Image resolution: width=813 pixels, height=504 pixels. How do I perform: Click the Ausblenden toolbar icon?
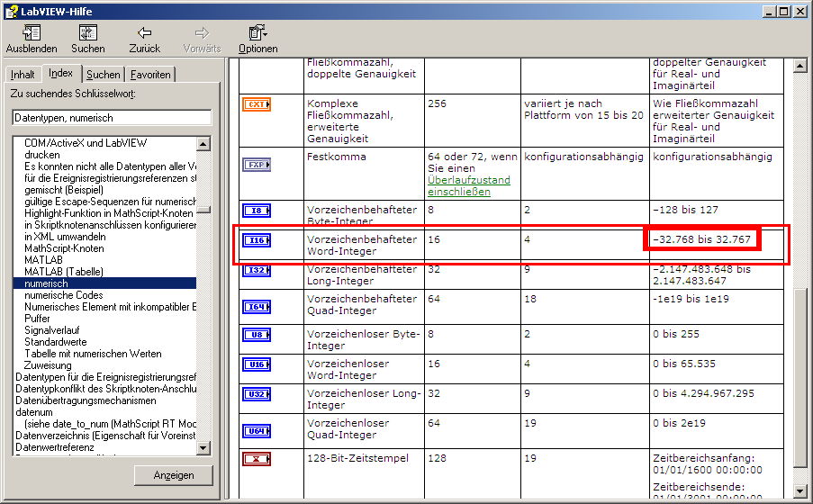[32, 33]
